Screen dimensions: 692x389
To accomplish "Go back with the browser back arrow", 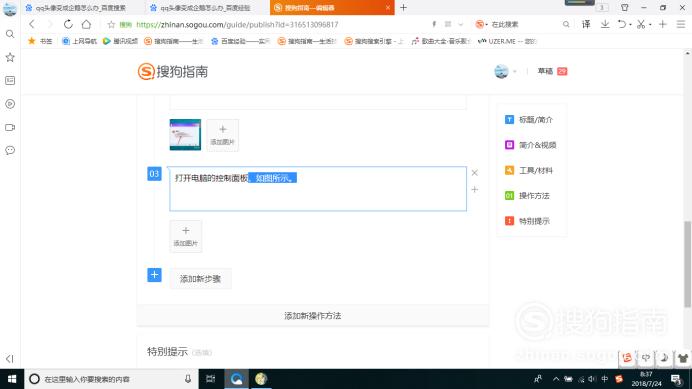I will 32,24.
